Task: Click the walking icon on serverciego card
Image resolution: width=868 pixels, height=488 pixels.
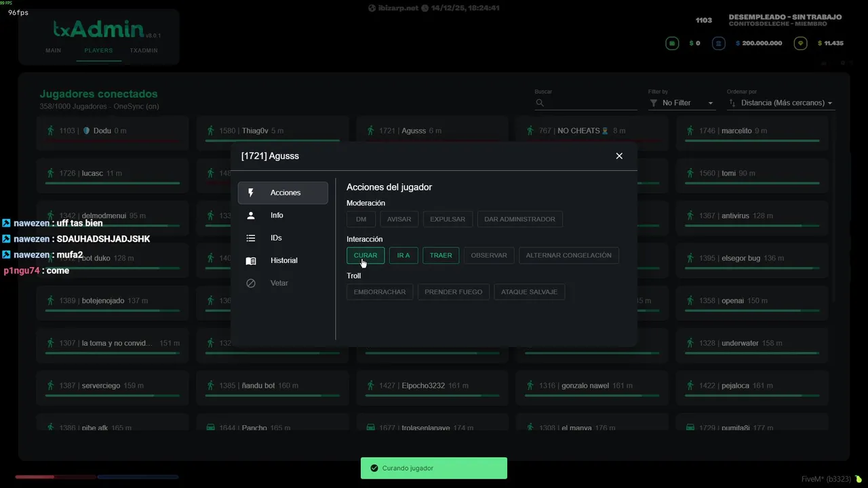Action: (x=50, y=386)
